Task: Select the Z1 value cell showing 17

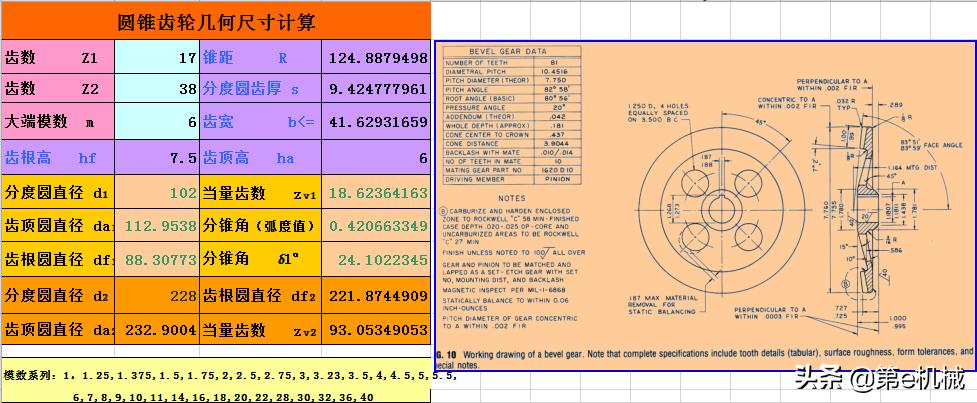Action: pyautogui.click(x=157, y=58)
